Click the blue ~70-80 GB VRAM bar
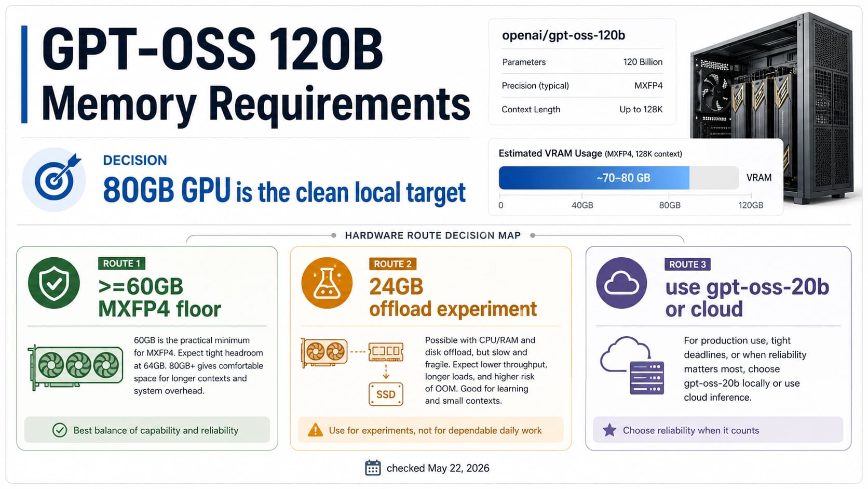The image size is (868, 489). pyautogui.click(x=594, y=178)
